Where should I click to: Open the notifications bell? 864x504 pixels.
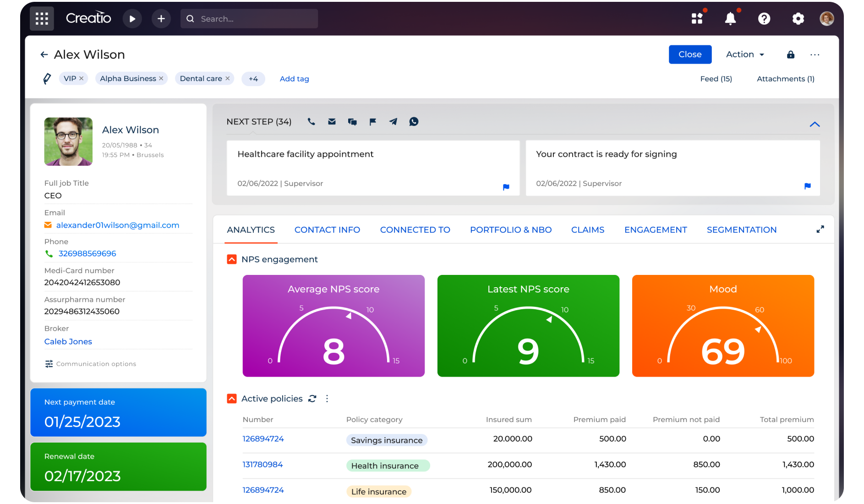730,19
